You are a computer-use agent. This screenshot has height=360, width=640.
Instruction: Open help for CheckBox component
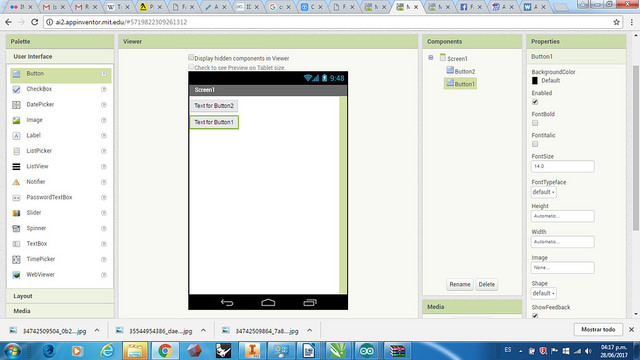104,89
